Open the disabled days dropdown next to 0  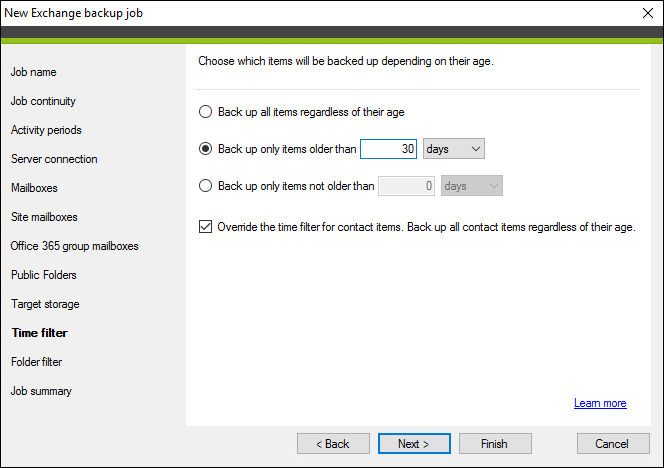coord(472,186)
